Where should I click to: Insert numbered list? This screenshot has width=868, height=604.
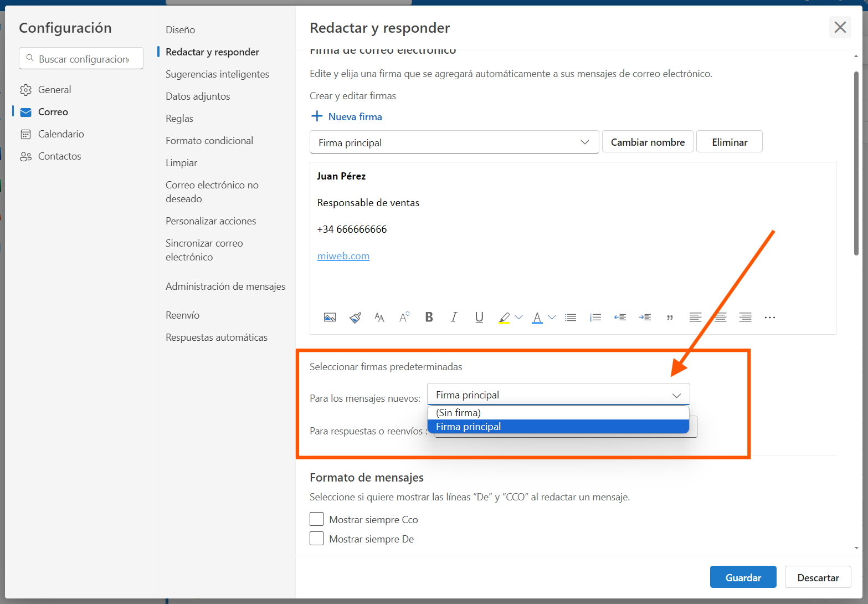595,318
